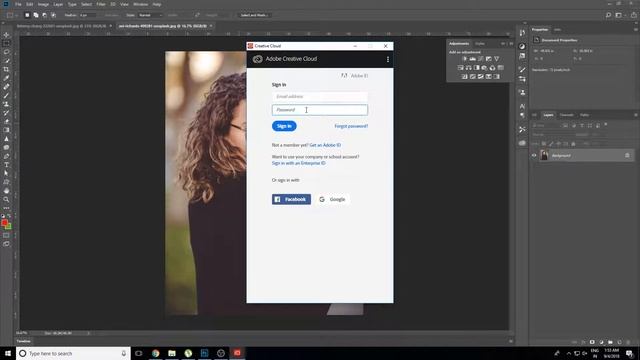Image resolution: width=640 pixels, height=360 pixels.
Task: Open the Style Normal dropdown
Action: 150,15
